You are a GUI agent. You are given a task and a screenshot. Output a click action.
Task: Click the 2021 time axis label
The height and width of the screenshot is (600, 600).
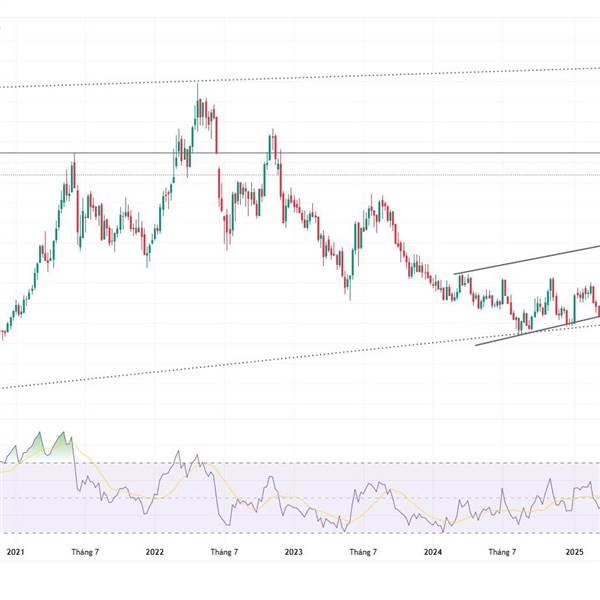tap(15, 552)
